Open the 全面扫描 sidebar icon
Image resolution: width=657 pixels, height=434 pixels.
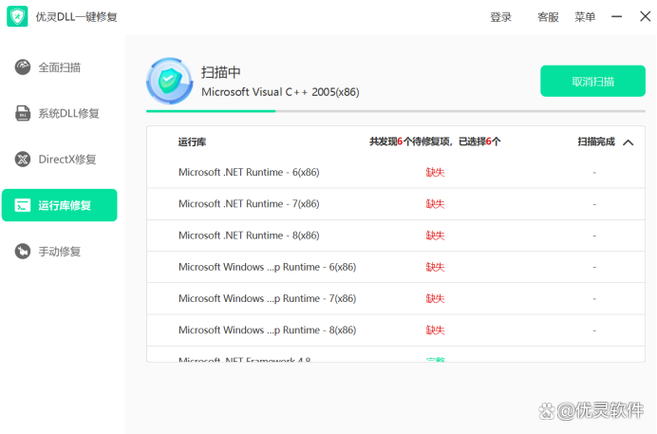(x=23, y=67)
